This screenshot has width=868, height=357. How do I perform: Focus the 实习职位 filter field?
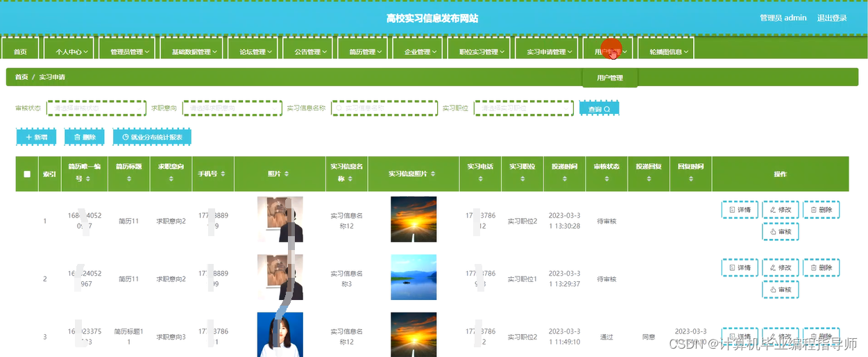(x=524, y=108)
